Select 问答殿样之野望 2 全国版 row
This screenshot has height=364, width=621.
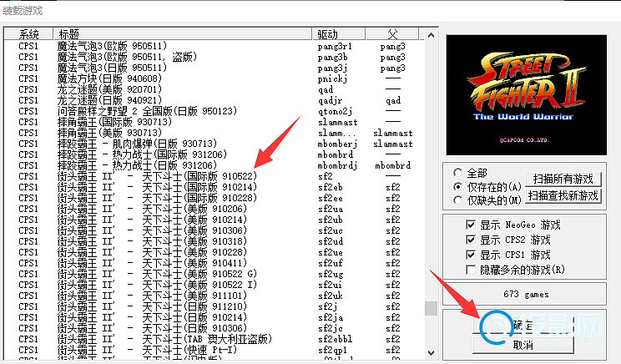214,111
